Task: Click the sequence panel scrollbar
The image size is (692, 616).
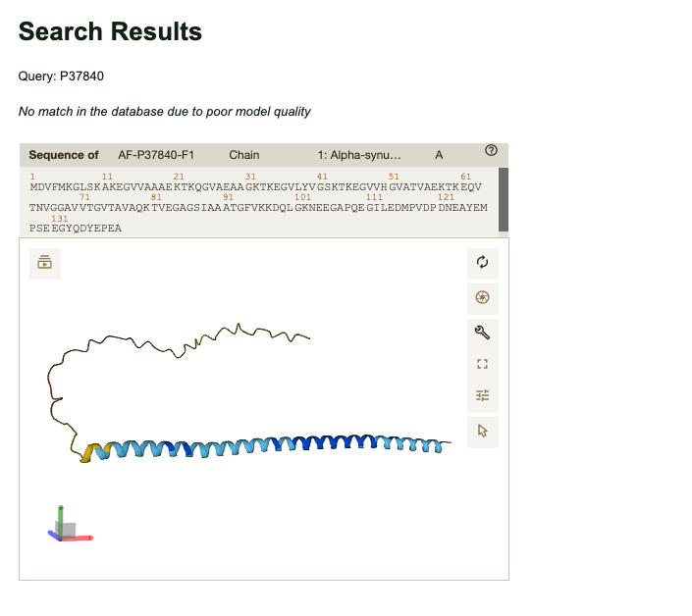Action: pyautogui.click(x=504, y=198)
